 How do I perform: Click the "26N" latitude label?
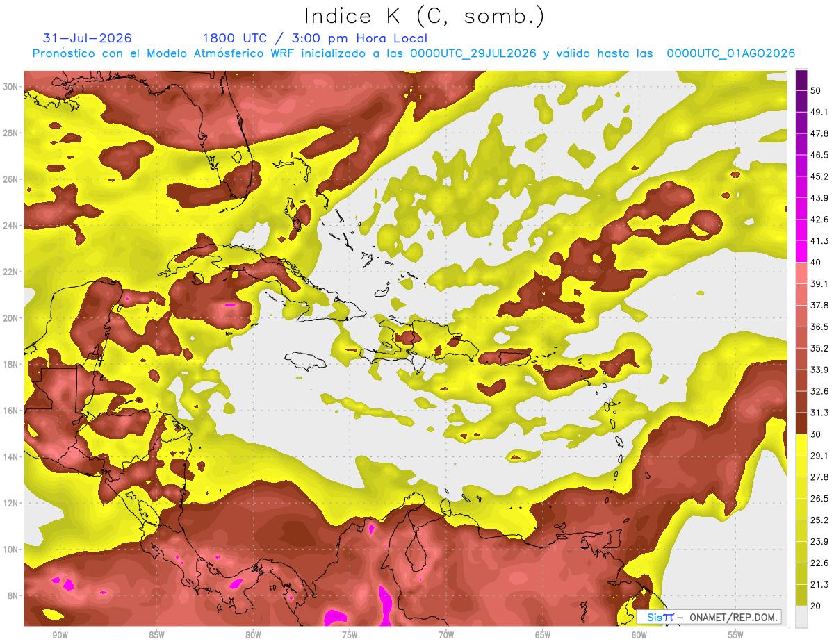point(10,179)
